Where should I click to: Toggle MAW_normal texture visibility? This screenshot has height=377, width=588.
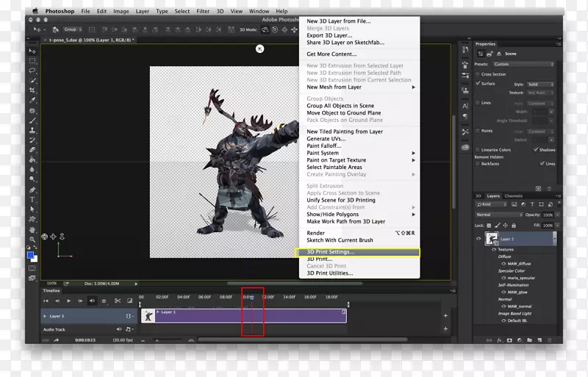click(503, 306)
